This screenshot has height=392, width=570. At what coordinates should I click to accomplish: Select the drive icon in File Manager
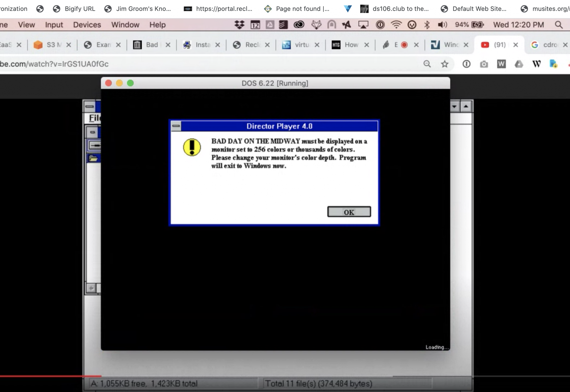tap(94, 145)
